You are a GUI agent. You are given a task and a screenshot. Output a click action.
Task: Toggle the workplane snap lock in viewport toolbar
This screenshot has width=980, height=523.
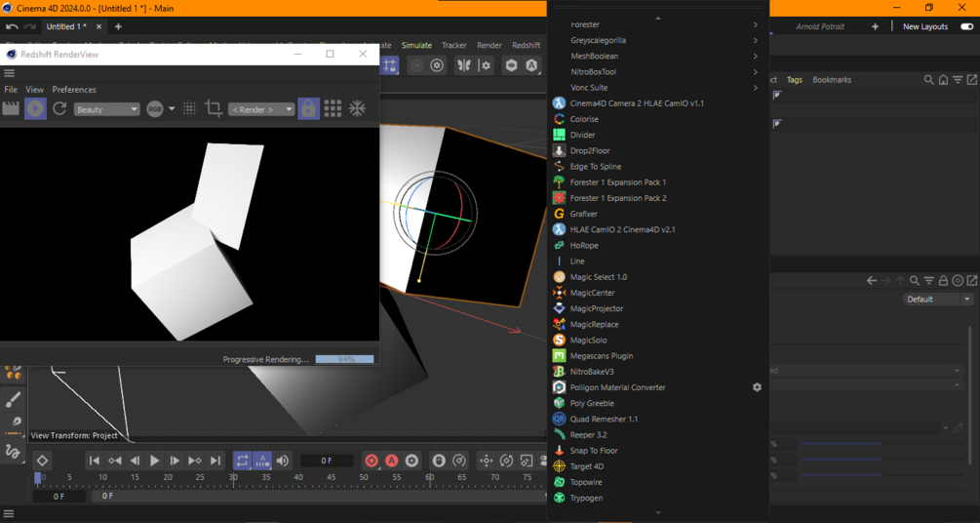pyautogui.click(x=389, y=65)
